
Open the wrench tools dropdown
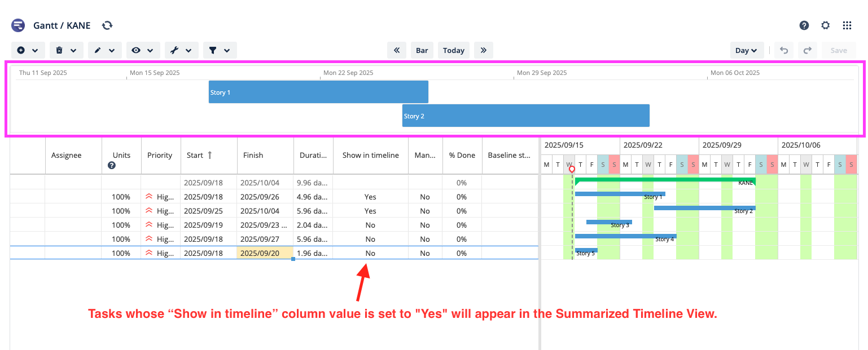181,50
